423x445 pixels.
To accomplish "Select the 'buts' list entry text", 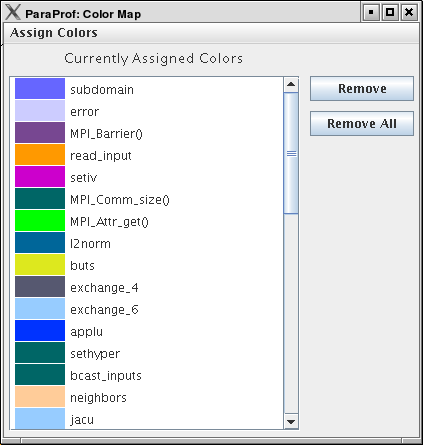I will click(x=82, y=266).
